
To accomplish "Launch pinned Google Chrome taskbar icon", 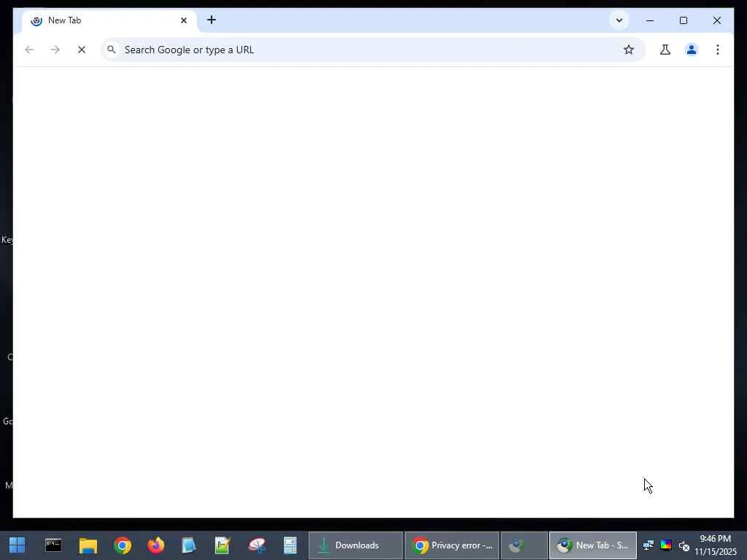I will point(123,545).
